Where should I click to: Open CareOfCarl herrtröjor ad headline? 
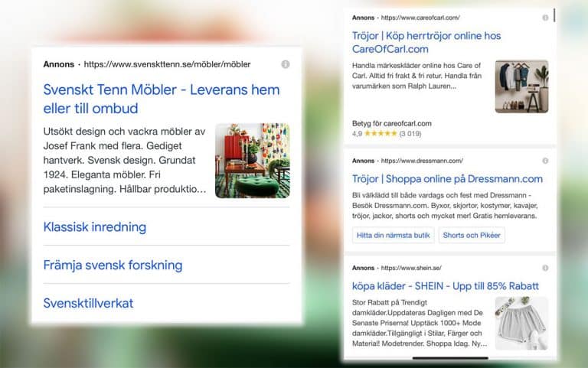pos(426,42)
